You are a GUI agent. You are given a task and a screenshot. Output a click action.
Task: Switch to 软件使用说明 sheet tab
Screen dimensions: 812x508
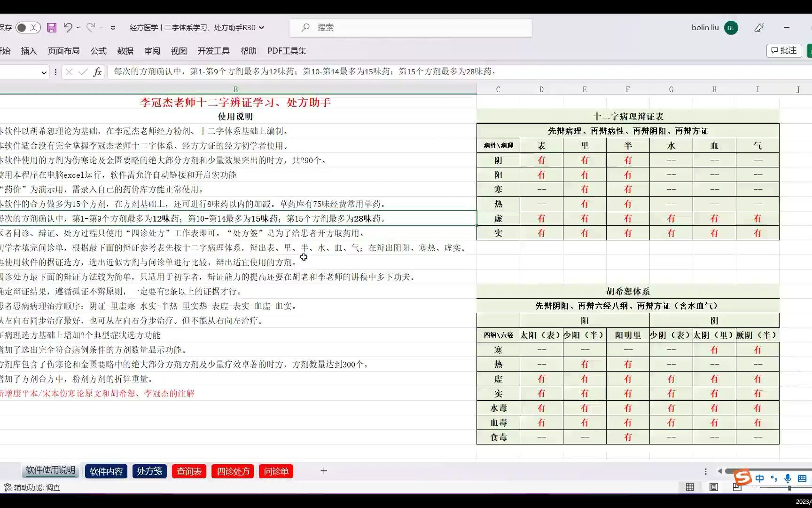(50, 470)
